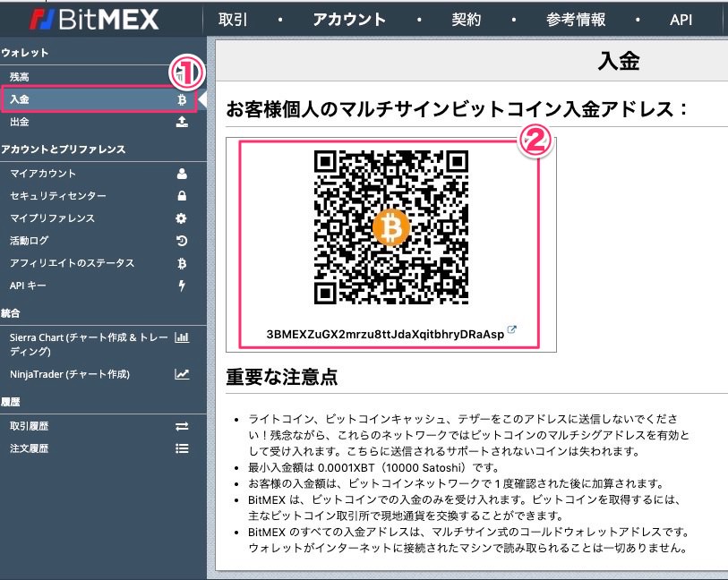Image resolution: width=728 pixels, height=580 pixels.
Task: Click the Bitcoin icon beside 入金
Action: click(x=182, y=99)
